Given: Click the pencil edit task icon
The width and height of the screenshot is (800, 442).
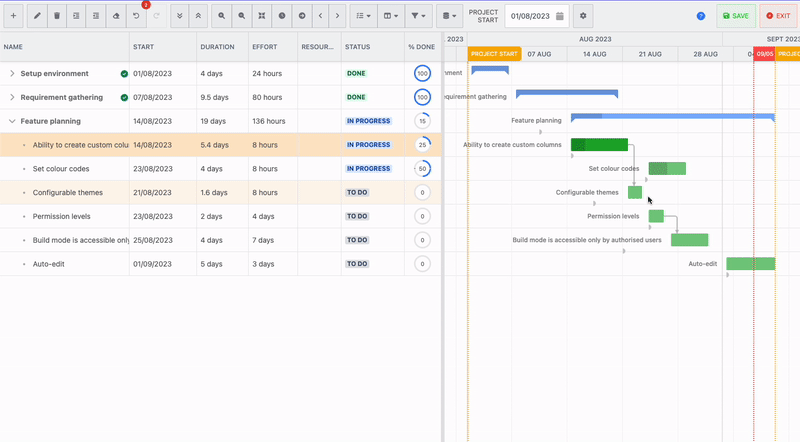Looking at the screenshot, I should tap(37, 16).
